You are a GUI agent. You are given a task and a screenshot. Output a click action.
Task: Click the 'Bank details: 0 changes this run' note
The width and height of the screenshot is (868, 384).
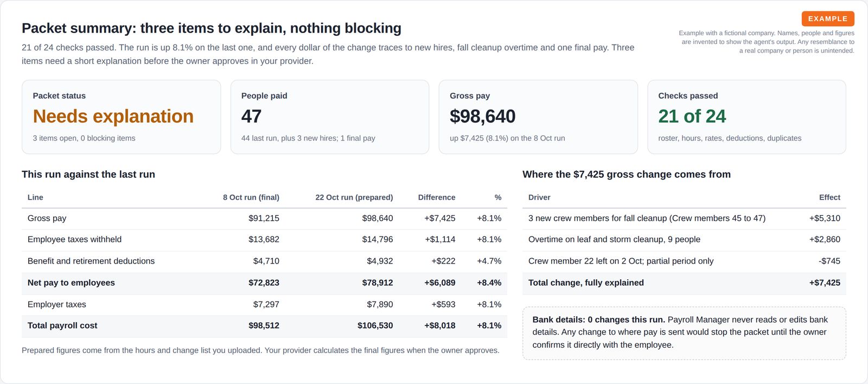coord(684,332)
